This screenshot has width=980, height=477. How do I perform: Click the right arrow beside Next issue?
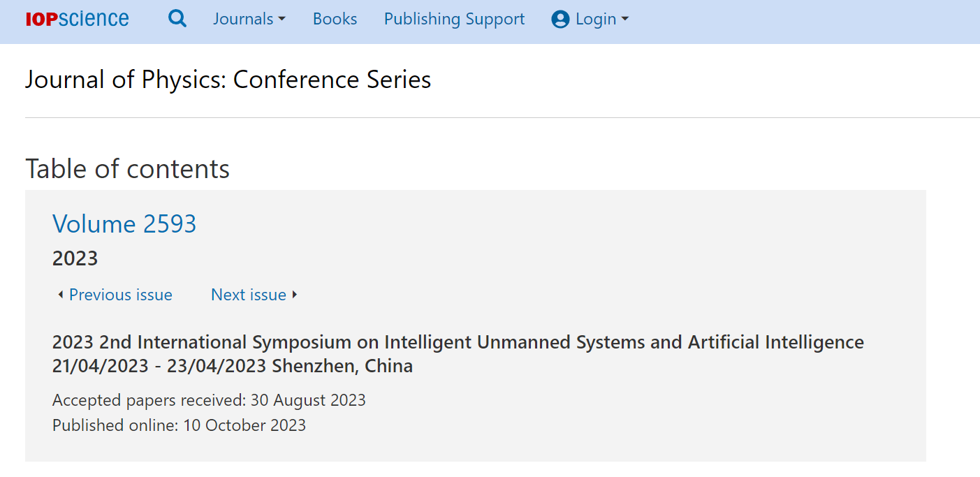(294, 295)
